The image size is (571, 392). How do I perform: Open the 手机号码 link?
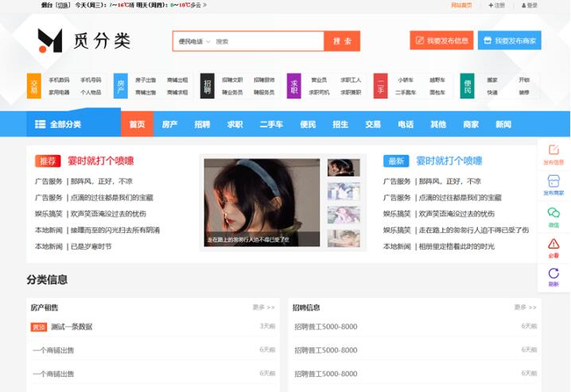pyautogui.click(x=91, y=80)
